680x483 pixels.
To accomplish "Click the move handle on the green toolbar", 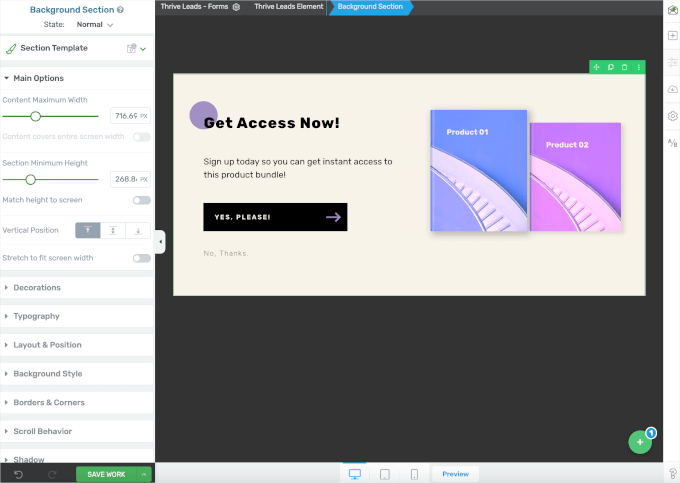I will click(596, 67).
